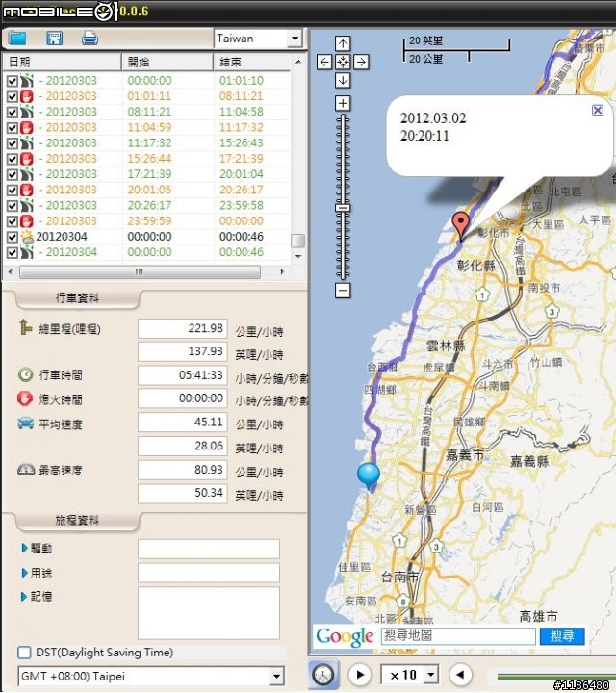
Task: Expand the 驅動 field arrow
Action: tap(24, 548)
